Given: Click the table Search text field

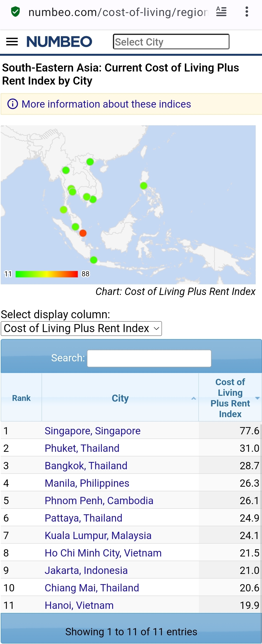Looking at the screenshot, I should (x=149, y=358).
